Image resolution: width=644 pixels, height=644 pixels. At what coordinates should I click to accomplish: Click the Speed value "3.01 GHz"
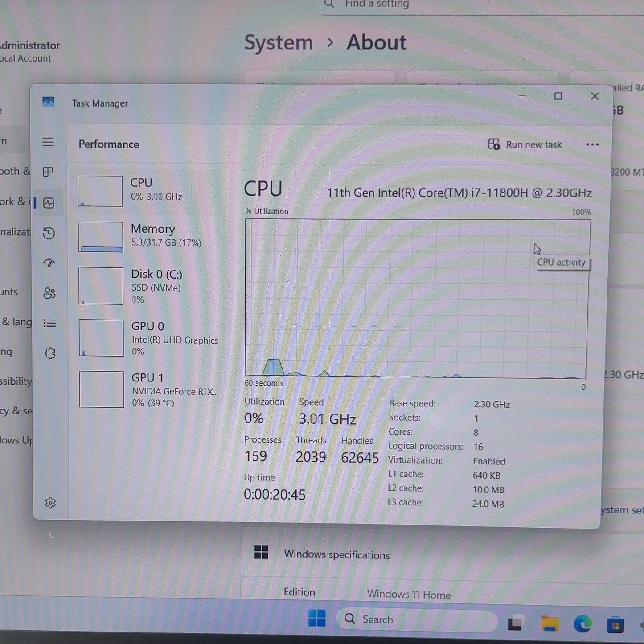[328, 419]
